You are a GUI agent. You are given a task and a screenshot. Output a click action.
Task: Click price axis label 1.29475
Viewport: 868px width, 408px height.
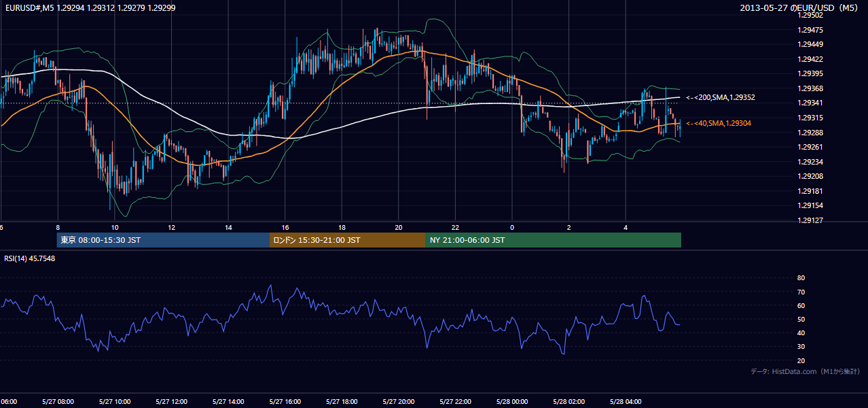click(810, 30)
